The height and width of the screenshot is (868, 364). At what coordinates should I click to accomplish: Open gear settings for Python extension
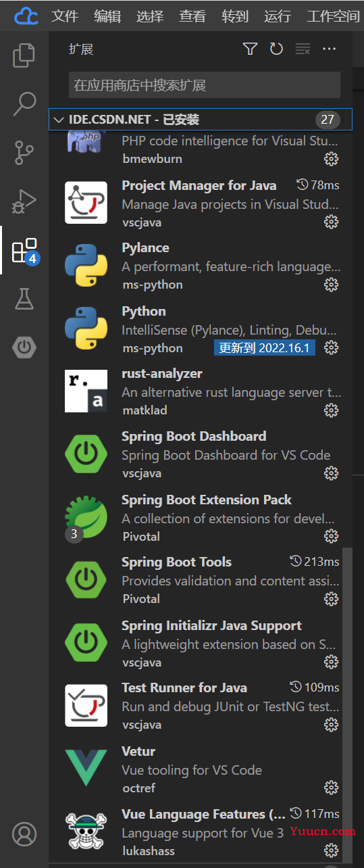click(331, 347)
